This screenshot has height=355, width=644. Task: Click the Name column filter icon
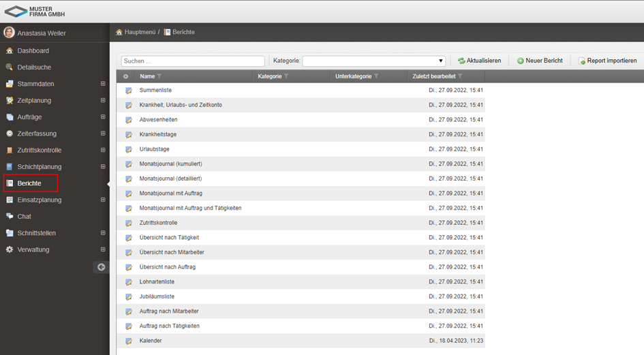pos(159,76)
